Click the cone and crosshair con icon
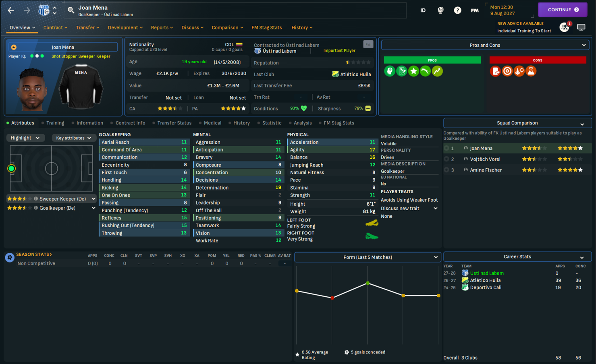 pyautogui.click(x=519, y=71)
